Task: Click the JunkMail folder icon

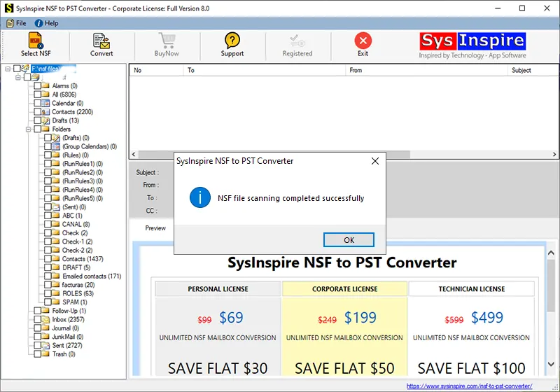Action: click(x=45, y=337)
